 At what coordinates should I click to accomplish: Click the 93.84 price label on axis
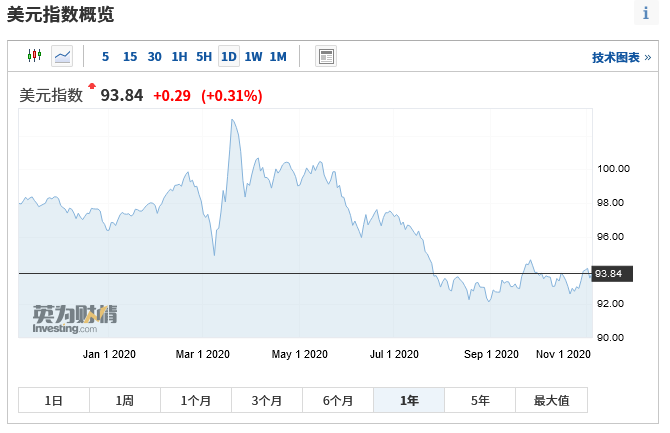click(608, 273)
